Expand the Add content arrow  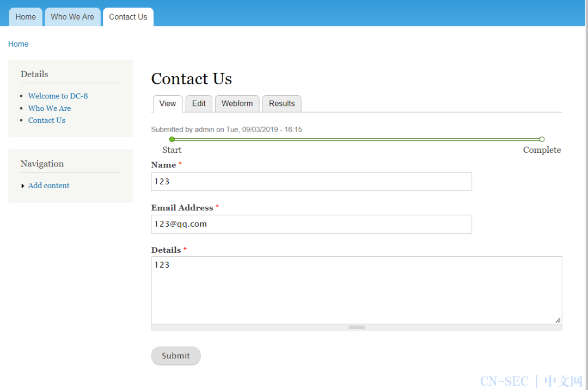pyautogui.click(x=23, y=186)
